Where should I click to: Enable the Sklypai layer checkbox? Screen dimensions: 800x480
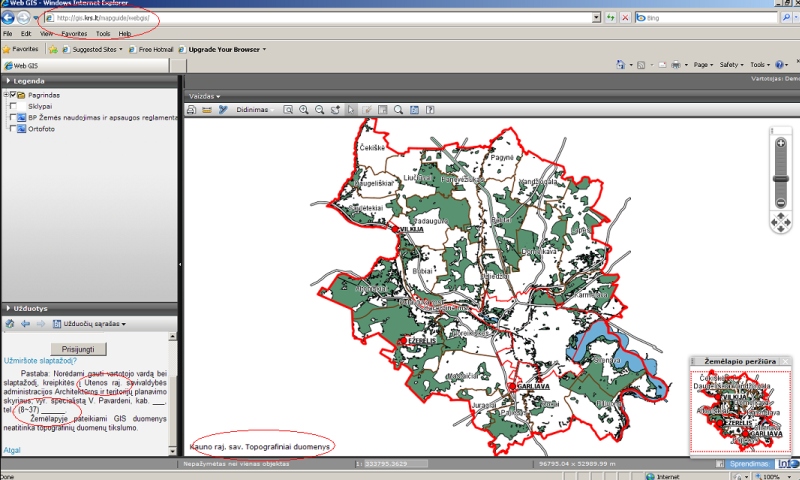tap(13, 106)
